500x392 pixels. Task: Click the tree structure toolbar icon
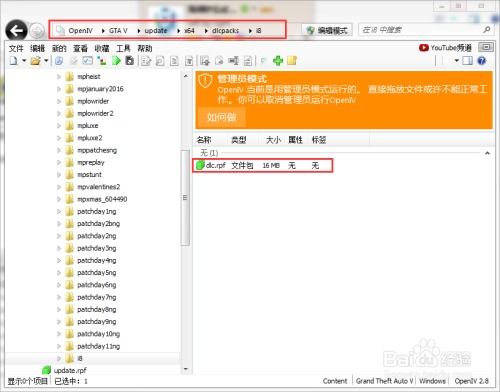click(x=102, y=61)
